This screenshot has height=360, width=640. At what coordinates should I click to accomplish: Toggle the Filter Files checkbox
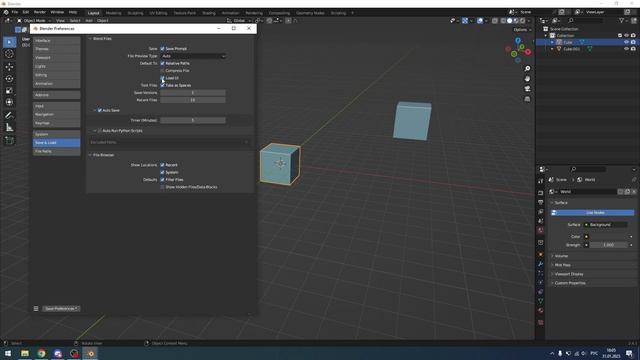point(162,180)
